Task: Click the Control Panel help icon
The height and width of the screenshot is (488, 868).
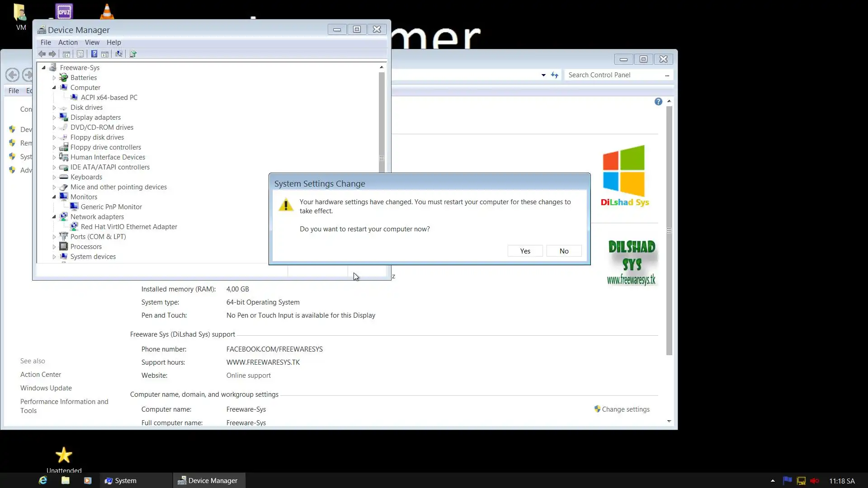Action: 658,102
